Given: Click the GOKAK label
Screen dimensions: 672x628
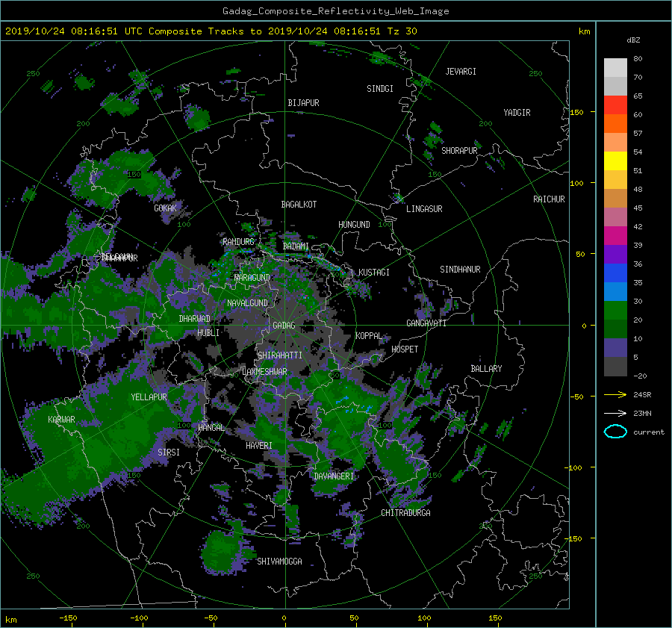Looking at the screenshot, I should point(165,208).
